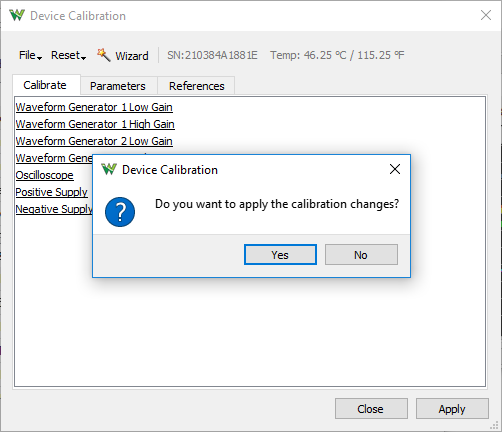Click the WaveForms logo in popup title bar
Image resolution: width=502 pixels, height=432 pixels.
pos(109,169)
